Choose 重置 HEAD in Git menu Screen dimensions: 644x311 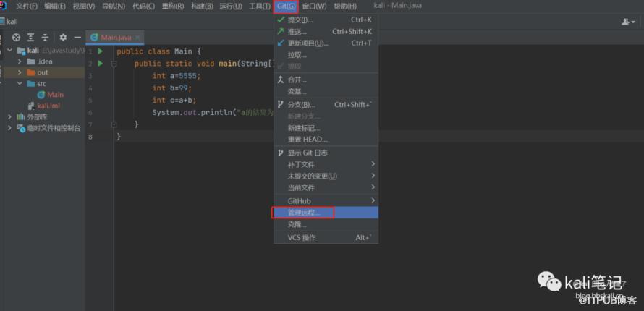[x=326, y=140]
